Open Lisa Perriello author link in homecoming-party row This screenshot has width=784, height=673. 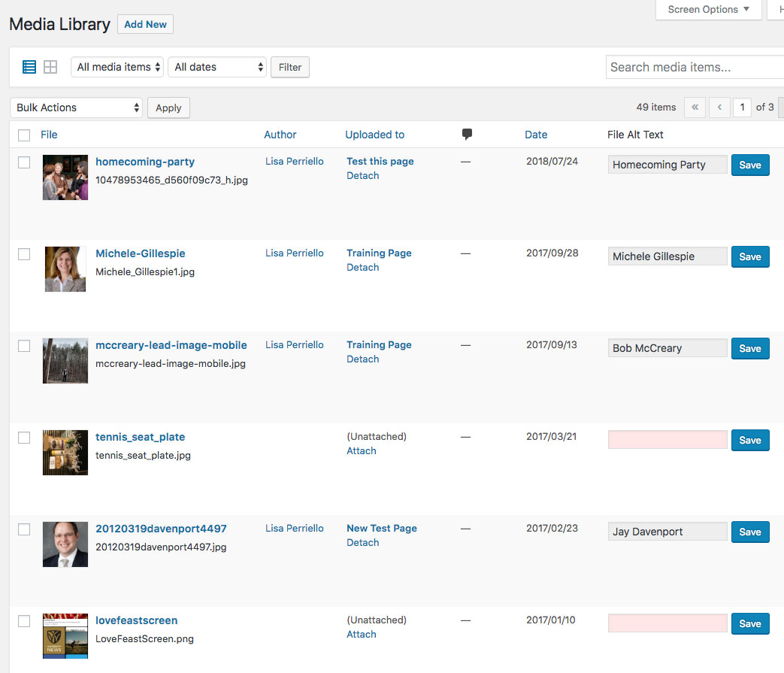click(295, 162)
